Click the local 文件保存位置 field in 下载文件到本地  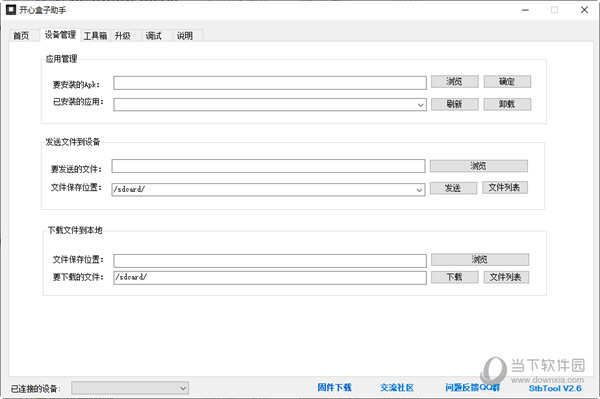pyautogui.click(x=270, y=261)
